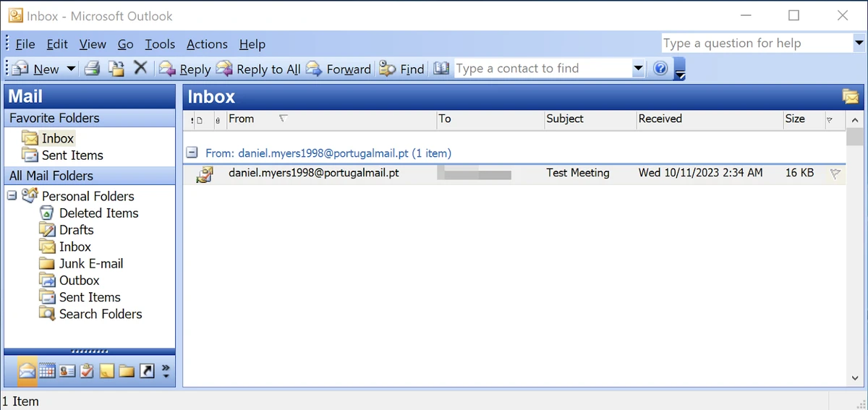The image size is (868, 410).
Task: Open the Tools menu
Action: [159, 44]
